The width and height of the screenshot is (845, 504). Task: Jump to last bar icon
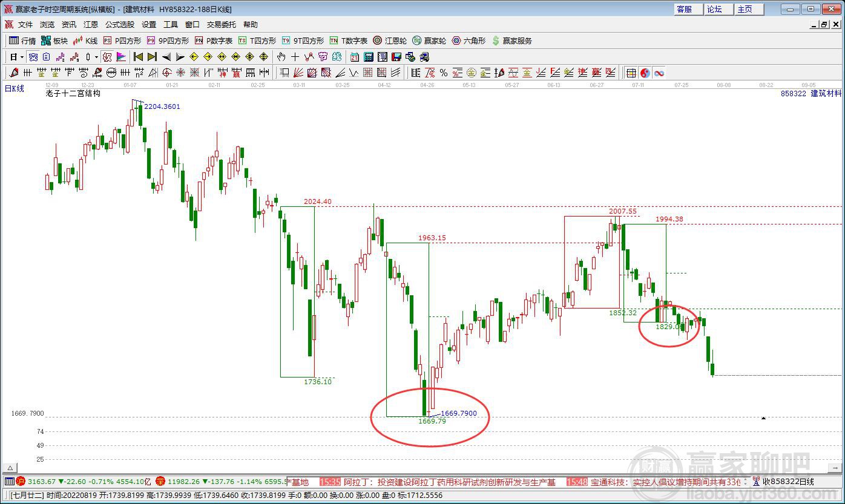click(x=152, y=57)
